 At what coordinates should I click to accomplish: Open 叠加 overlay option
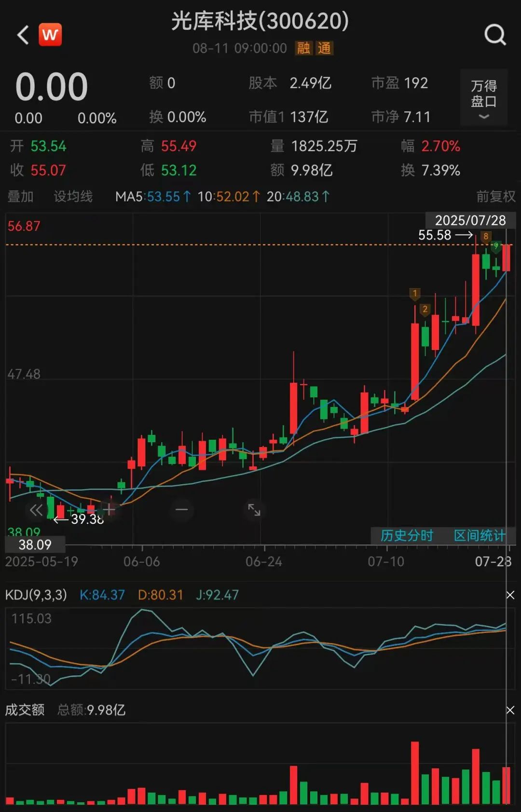(20, 196)
